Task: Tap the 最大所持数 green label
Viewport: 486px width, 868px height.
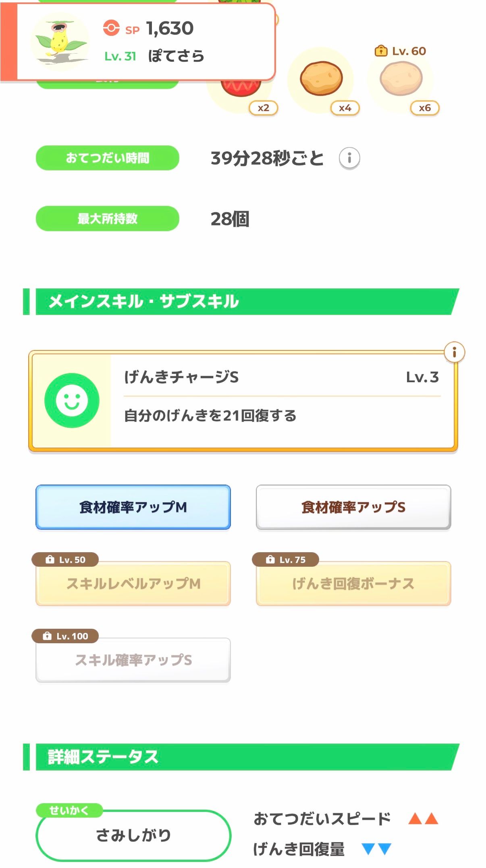Action: [107, 218]
